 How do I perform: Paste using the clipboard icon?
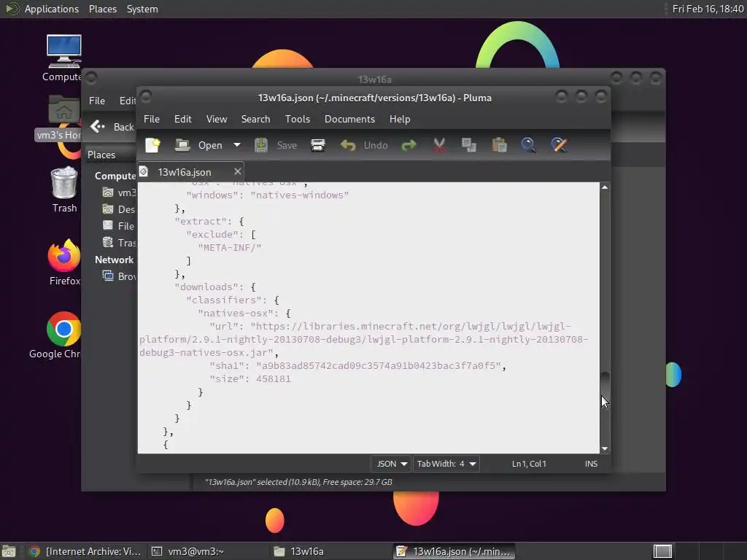click(x=499, y=145)
